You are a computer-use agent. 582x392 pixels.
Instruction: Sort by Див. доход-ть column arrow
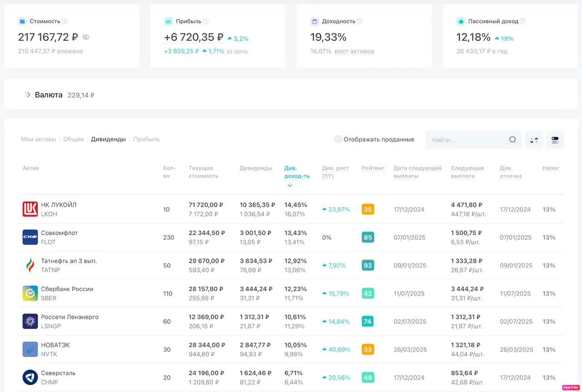(x=290, y=185)
